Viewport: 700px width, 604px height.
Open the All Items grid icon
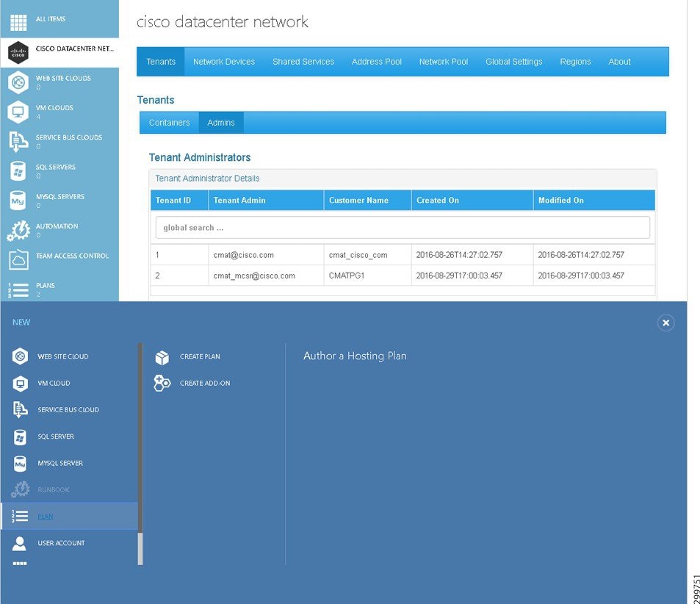tap(18, 22)
